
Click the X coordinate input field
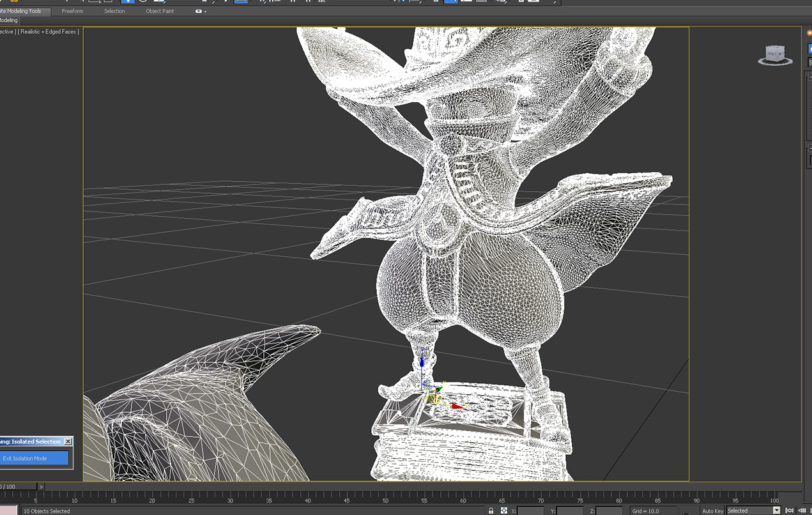(x=530, y=511)
